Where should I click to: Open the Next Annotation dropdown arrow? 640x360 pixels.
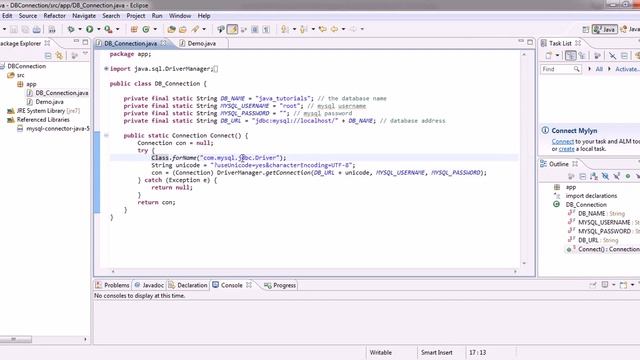(x=294, y=29)
